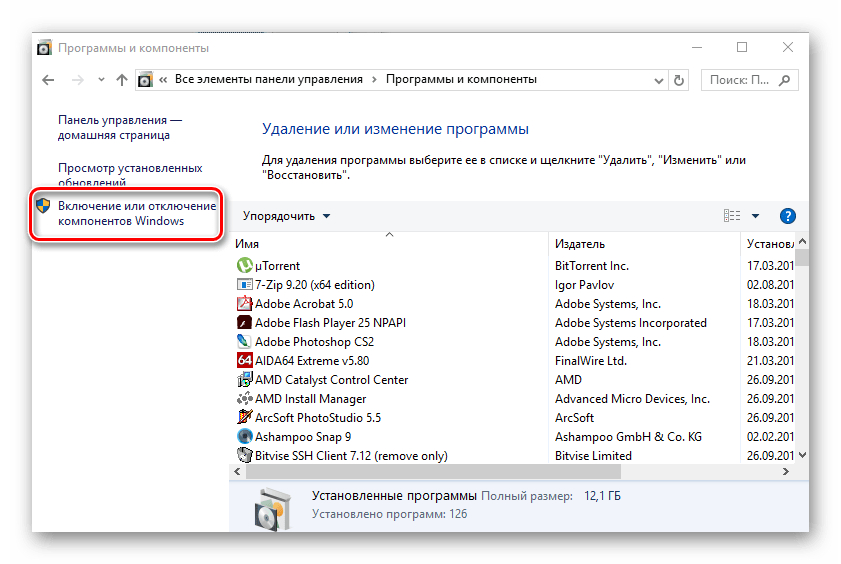The height and width of the screenshot is (564, 841).
Task: Expand the view options dropdown arrow
Action: [755, 216]
